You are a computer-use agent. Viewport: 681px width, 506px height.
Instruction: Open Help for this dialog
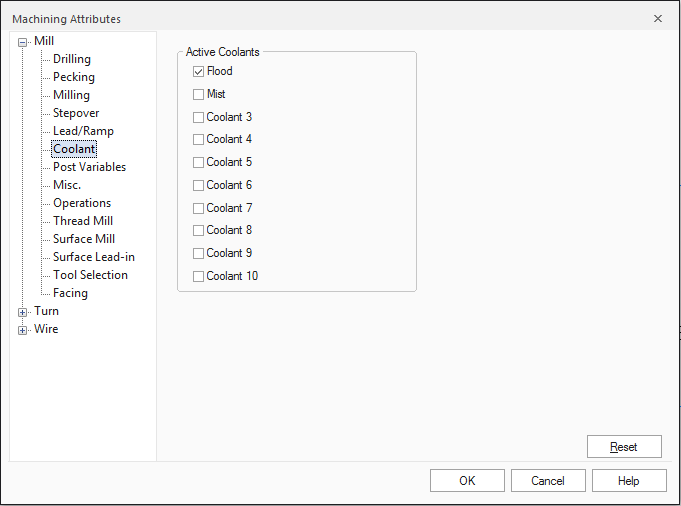pos(629,481)
